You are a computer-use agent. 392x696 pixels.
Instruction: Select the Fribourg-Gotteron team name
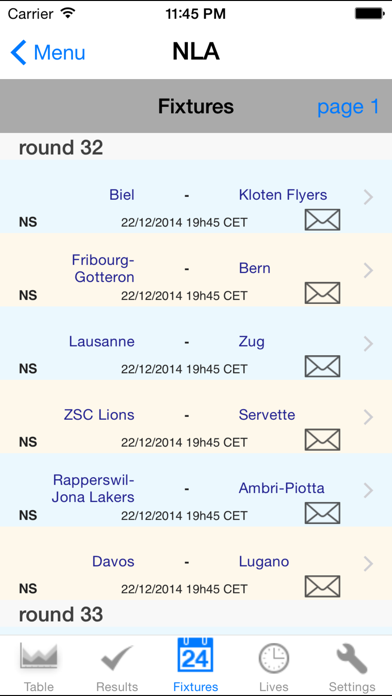coord(103,269)
